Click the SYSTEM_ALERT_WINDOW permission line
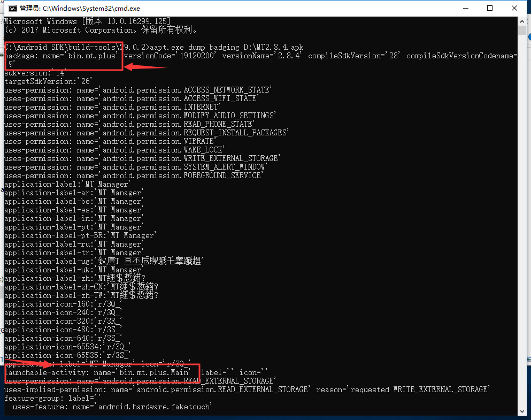This screenshot has height=420, width=531. click(136, 167)
